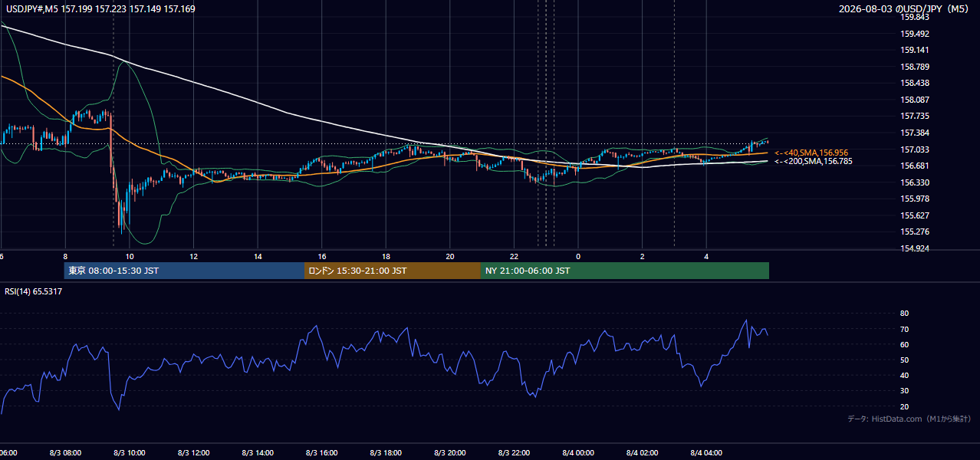
Task: Click hour label 14 under the price chart
Action: pos(258,256)
